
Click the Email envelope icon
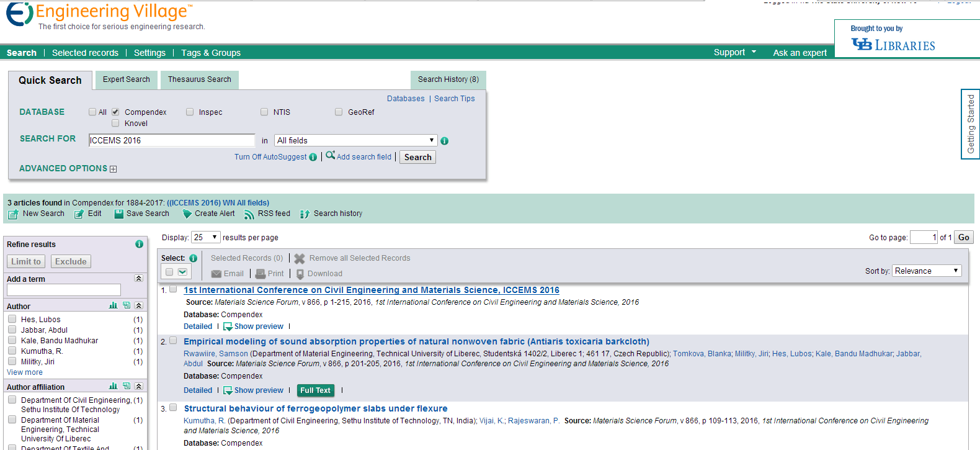216,274
